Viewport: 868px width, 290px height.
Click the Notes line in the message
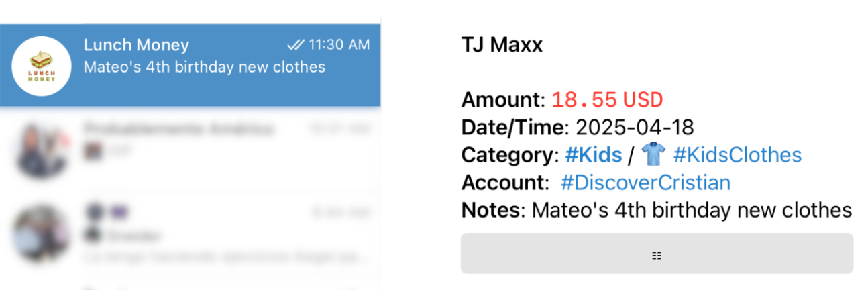pos(656,210)
